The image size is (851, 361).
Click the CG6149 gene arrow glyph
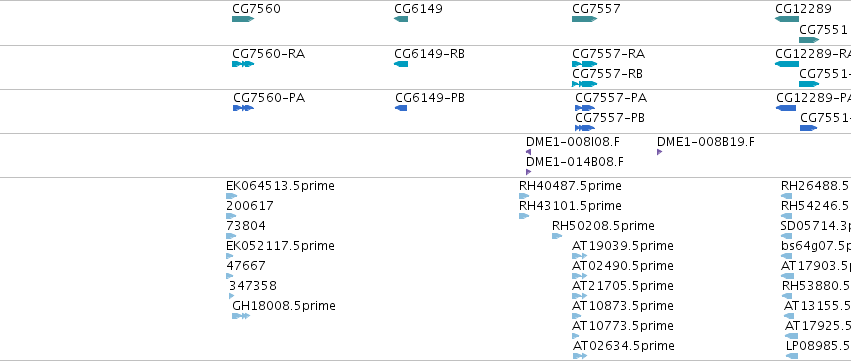[401, 19]
